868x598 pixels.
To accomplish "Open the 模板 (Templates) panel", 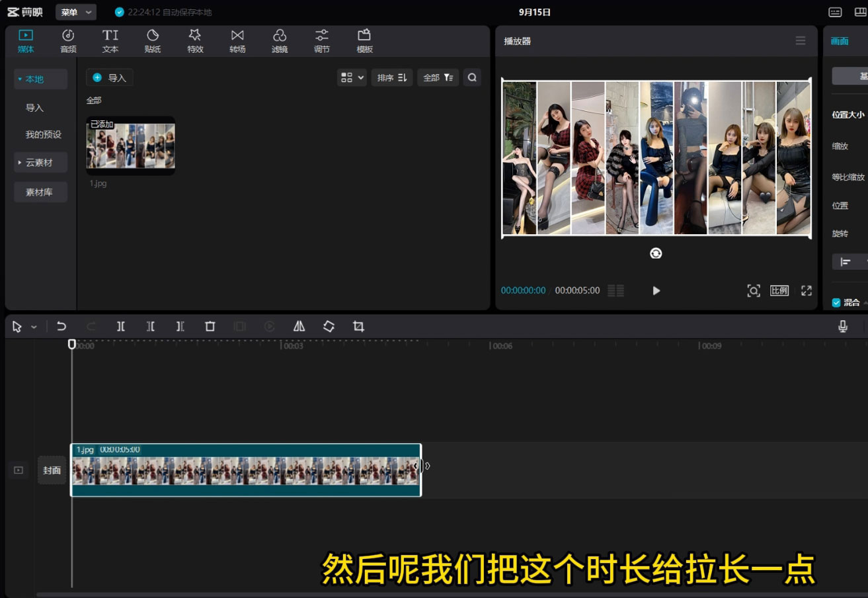I will (364, 40).
